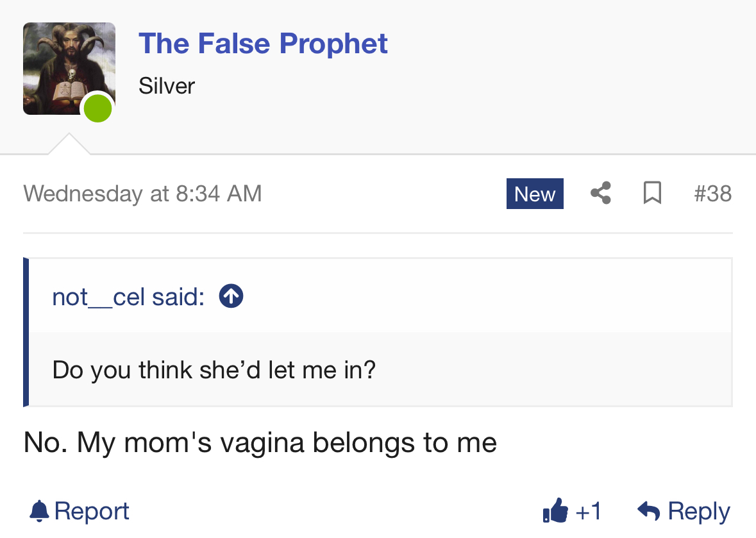The height and width of the screenshot is (538, 756).
Task: Click the post body text
Action: point(260,442)
